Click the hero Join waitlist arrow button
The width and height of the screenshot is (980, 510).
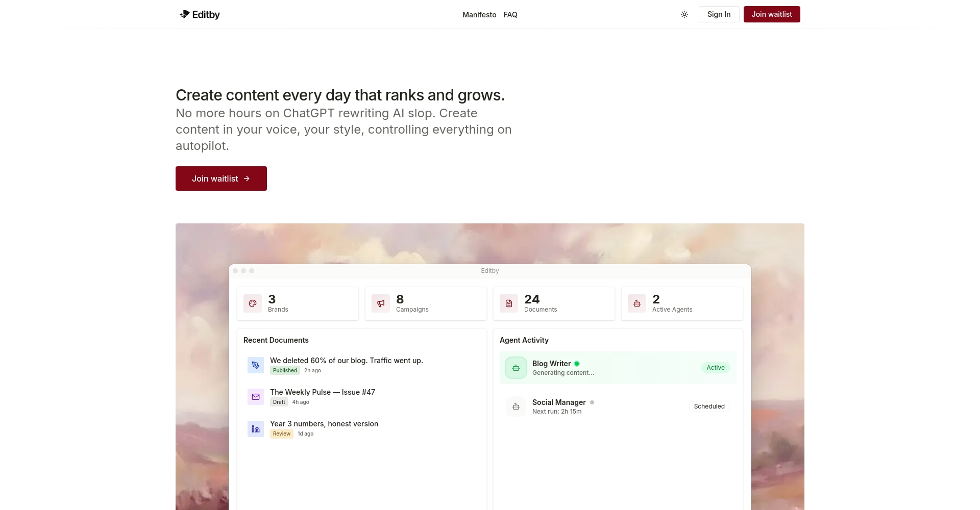[221, 178]
